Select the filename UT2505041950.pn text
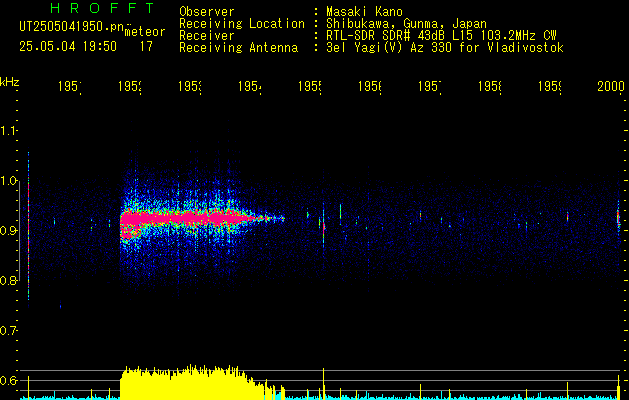 click(72, 26)
